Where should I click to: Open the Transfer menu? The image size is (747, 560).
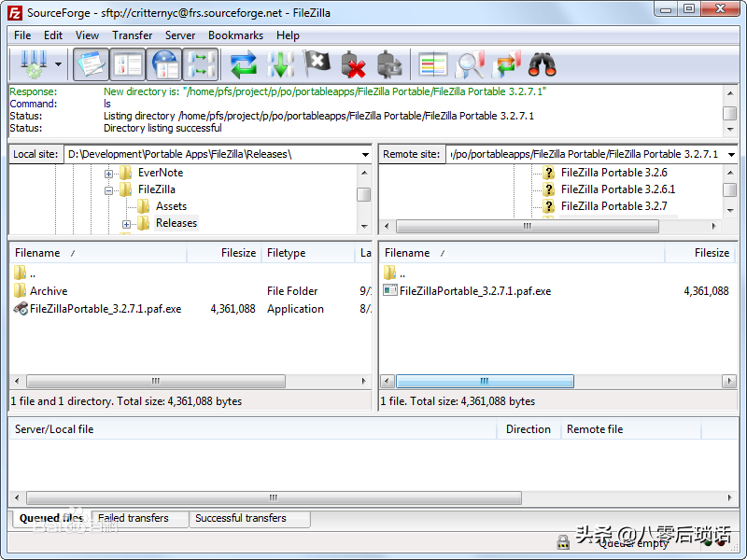(132, 35)
